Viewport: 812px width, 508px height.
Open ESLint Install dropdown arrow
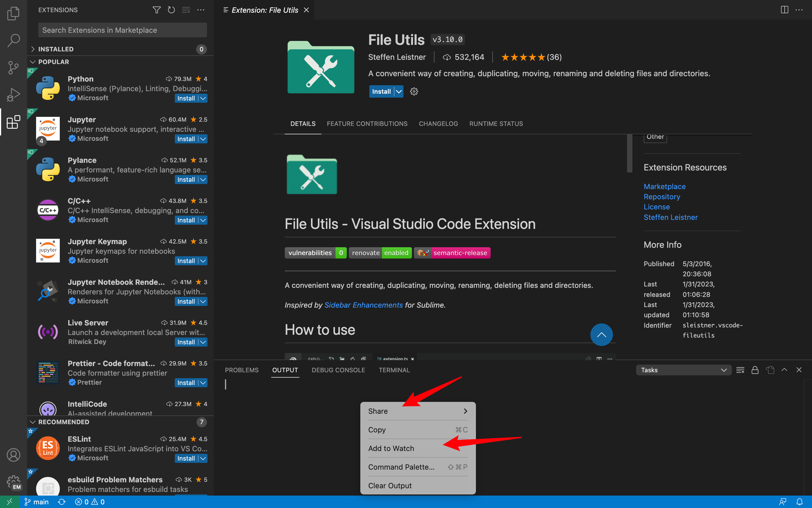click(203, 458)
